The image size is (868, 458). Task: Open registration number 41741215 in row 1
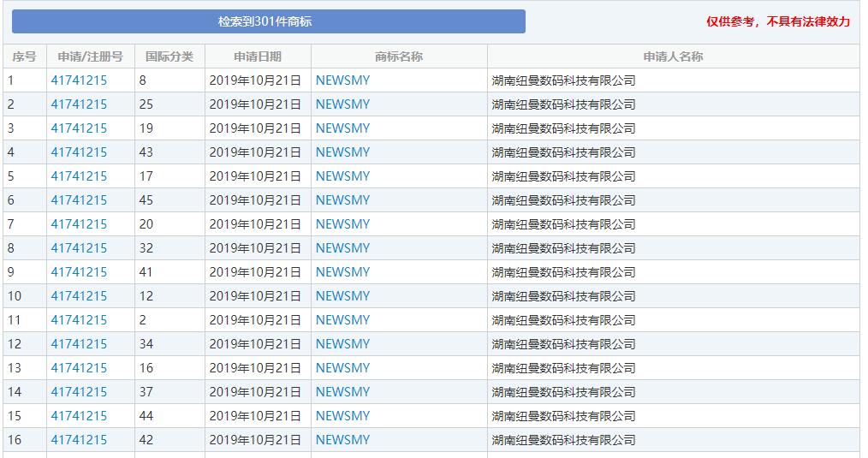coord(79,80)
